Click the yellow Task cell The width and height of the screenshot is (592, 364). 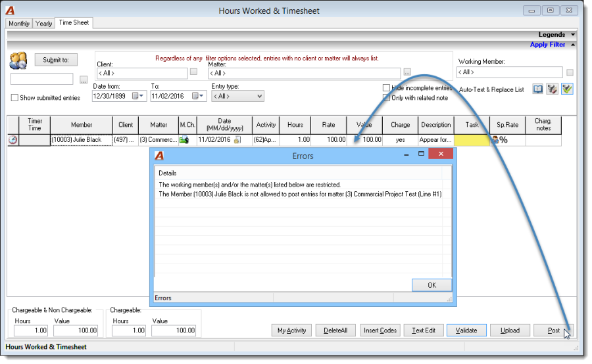[472, 140]
